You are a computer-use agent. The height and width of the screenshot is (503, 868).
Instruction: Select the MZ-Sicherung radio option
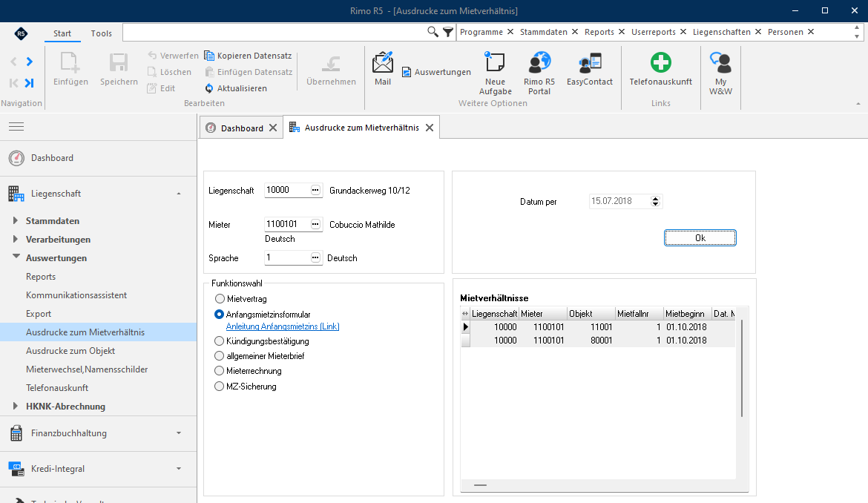pyautogui.click(x=219, y=387)
